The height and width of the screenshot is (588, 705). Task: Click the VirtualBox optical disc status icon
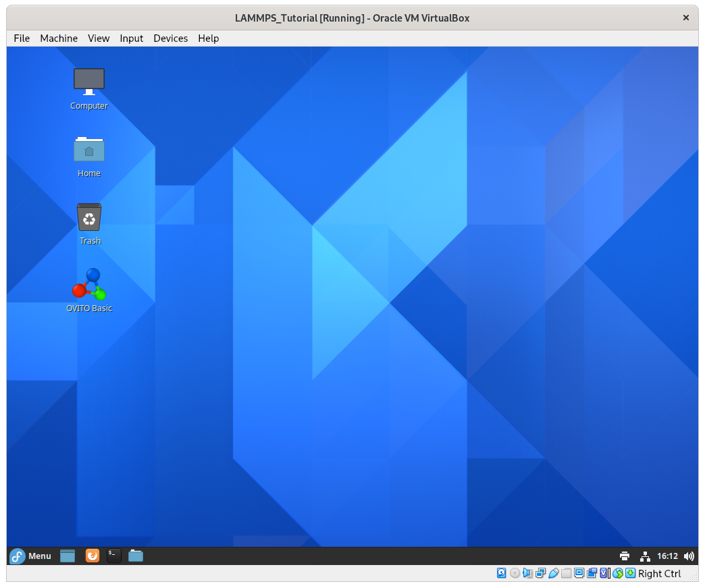pyautogui.click(x=515, y=572)
